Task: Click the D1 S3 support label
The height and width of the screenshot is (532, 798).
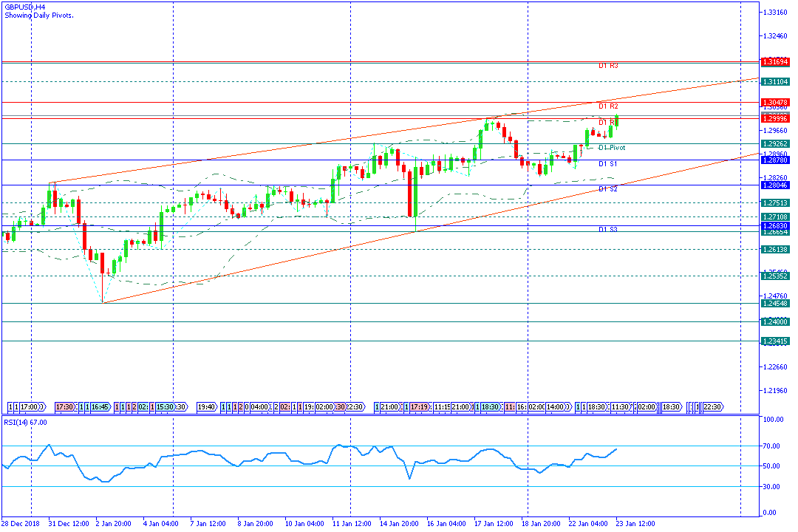Action: click(608, 230)
